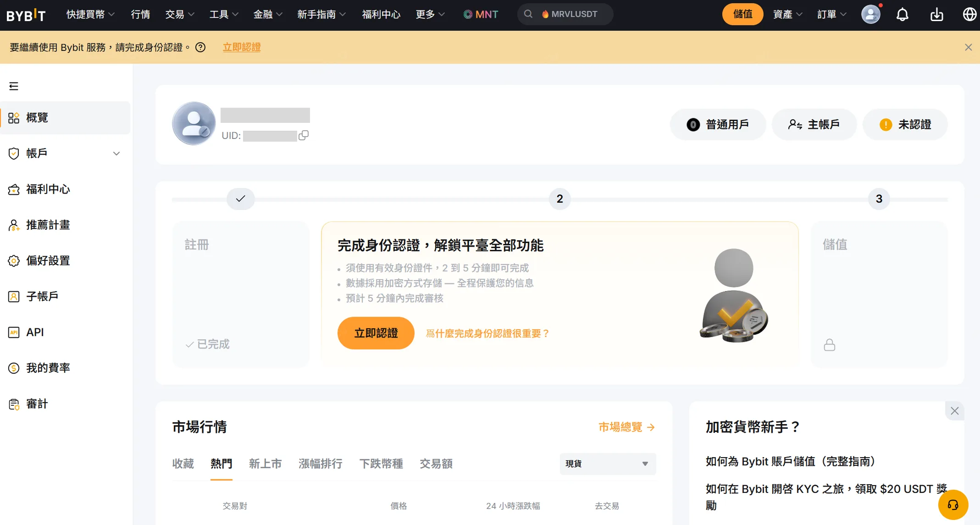Open user profile avatar in top bar

tap(870, 14)
